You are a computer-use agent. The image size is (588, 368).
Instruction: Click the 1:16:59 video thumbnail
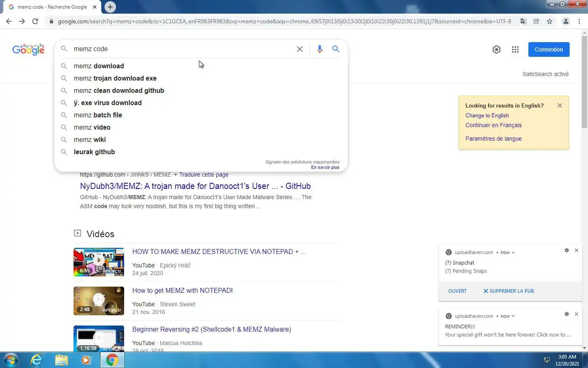[99, 339]
